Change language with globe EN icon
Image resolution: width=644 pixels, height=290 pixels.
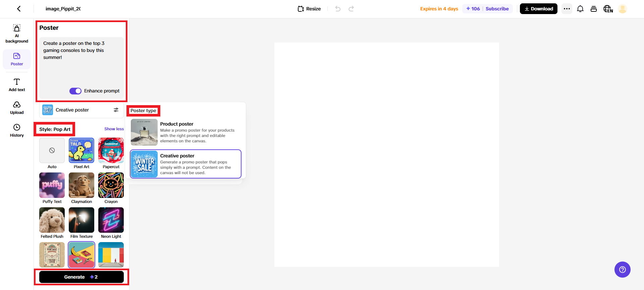coord(608,9)
